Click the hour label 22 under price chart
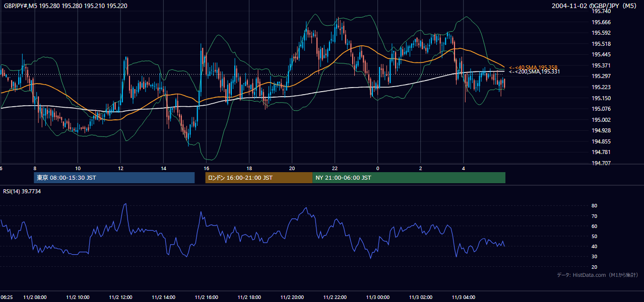The image size is (644, 302). 335,168
